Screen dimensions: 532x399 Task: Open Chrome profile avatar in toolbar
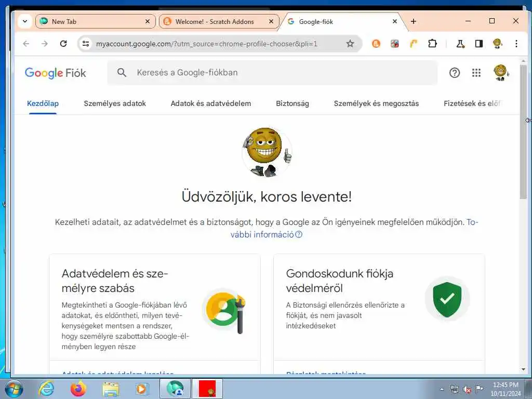(x=497, y=44)
